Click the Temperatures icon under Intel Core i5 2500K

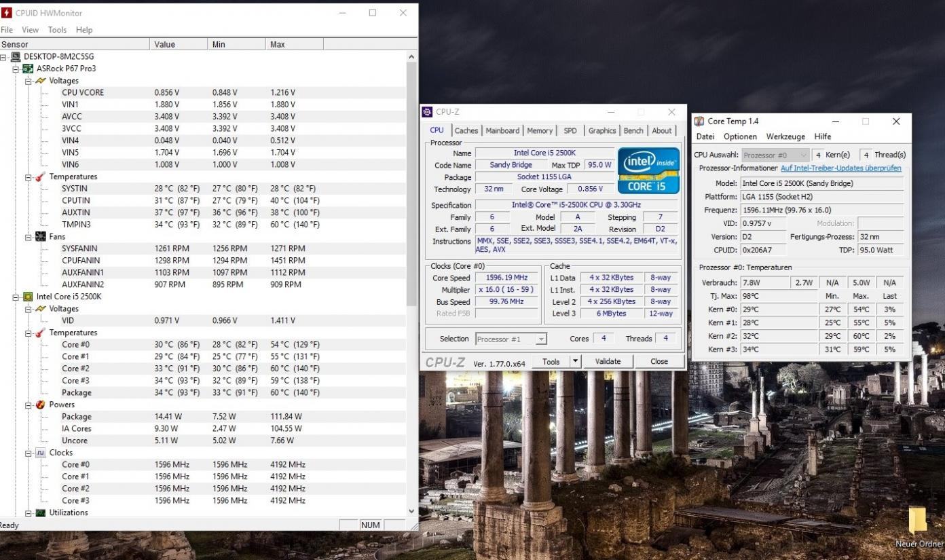(41, 333)
